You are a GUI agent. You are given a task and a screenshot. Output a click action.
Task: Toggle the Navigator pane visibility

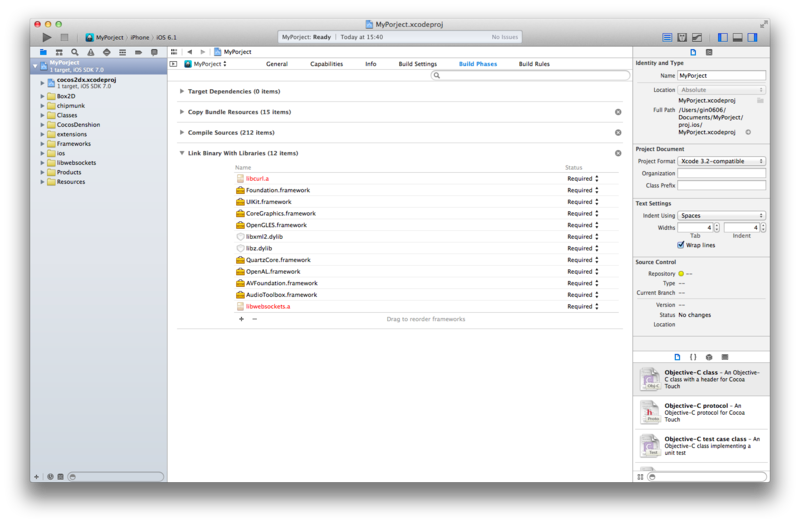tap(722, 37)
